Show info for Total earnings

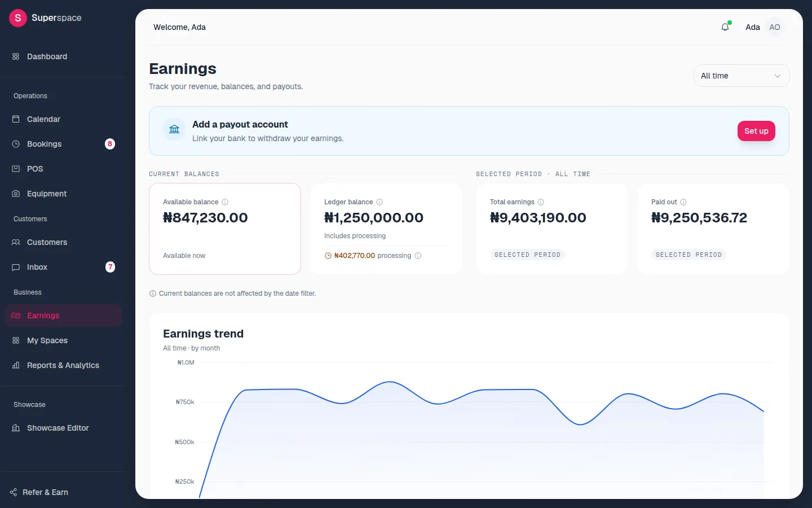541,202
